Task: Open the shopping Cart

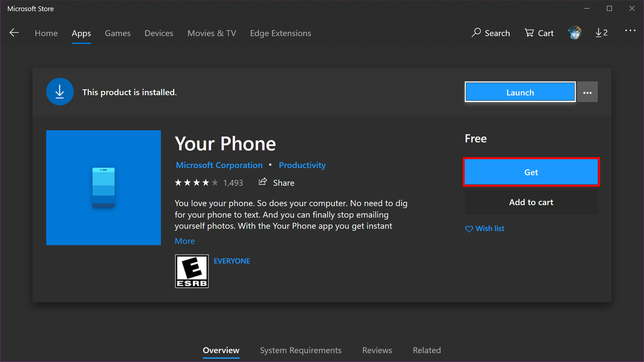Action: pos(539,33)
